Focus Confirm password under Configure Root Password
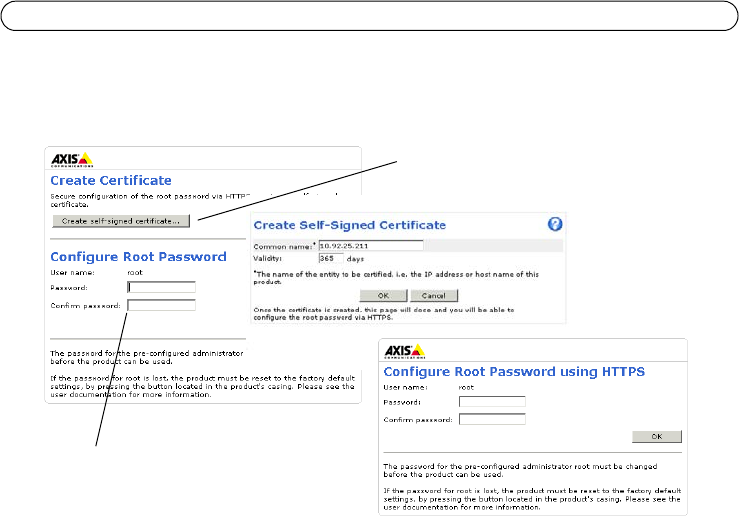The width and height of the screenshot is (739, 520). tap(161, 305)
